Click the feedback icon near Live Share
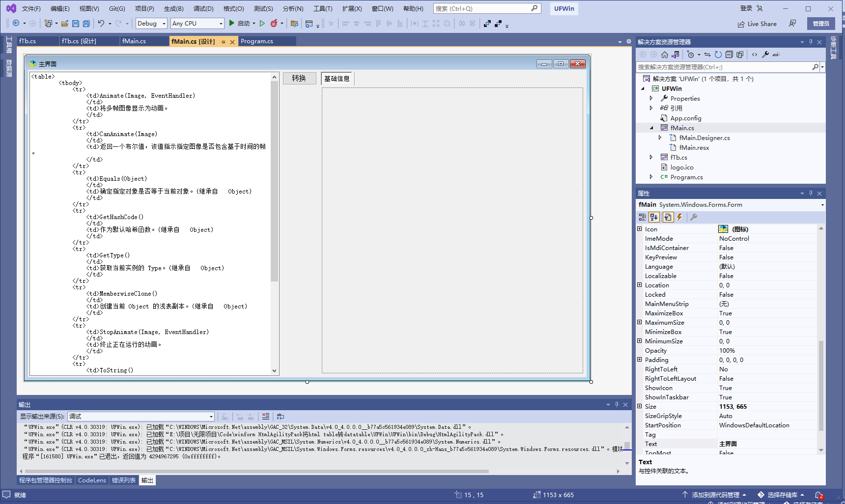 (792, 23)
